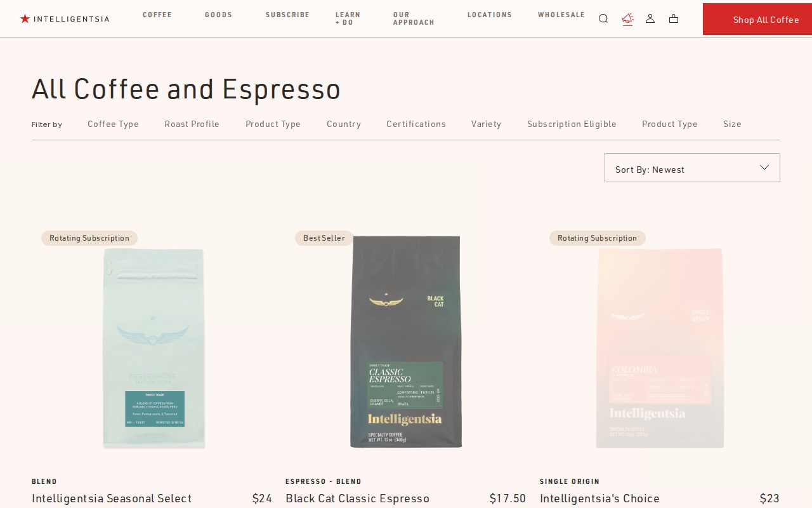Expand the Country filter

point(344,124)
